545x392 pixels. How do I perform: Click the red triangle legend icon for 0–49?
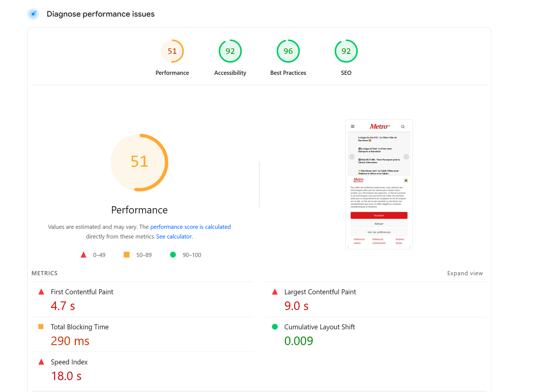[x=83, y=255]
